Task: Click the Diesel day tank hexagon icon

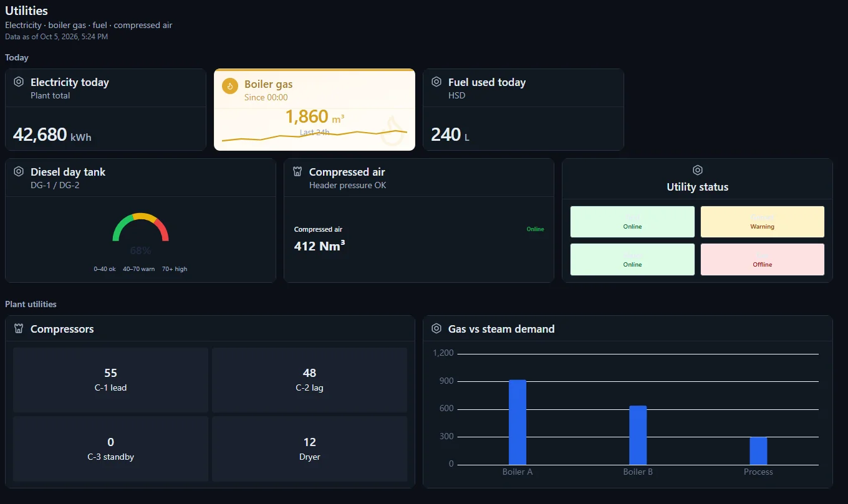Action: click(x=19, y=171)
